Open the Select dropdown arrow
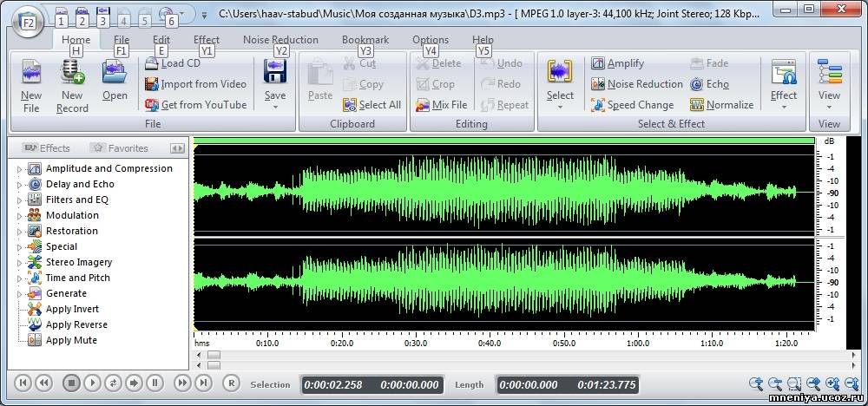The height and width of the screenshot is (406, 868). (x=560, y=107)
